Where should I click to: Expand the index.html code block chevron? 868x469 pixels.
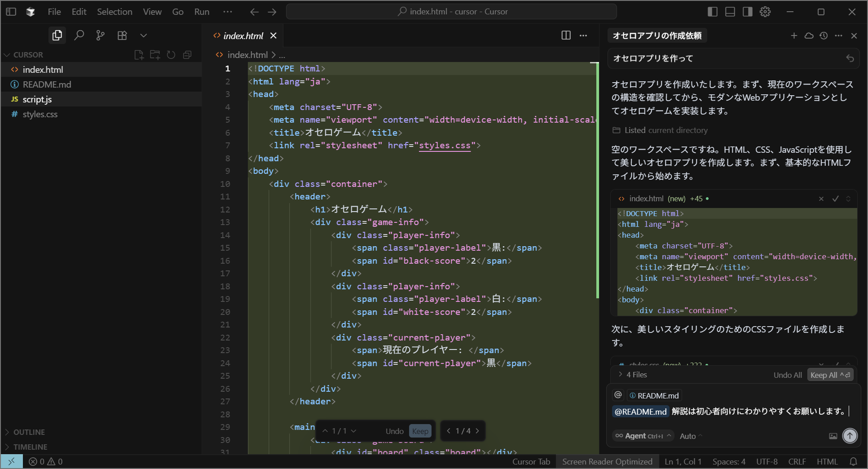click(848, 199)
